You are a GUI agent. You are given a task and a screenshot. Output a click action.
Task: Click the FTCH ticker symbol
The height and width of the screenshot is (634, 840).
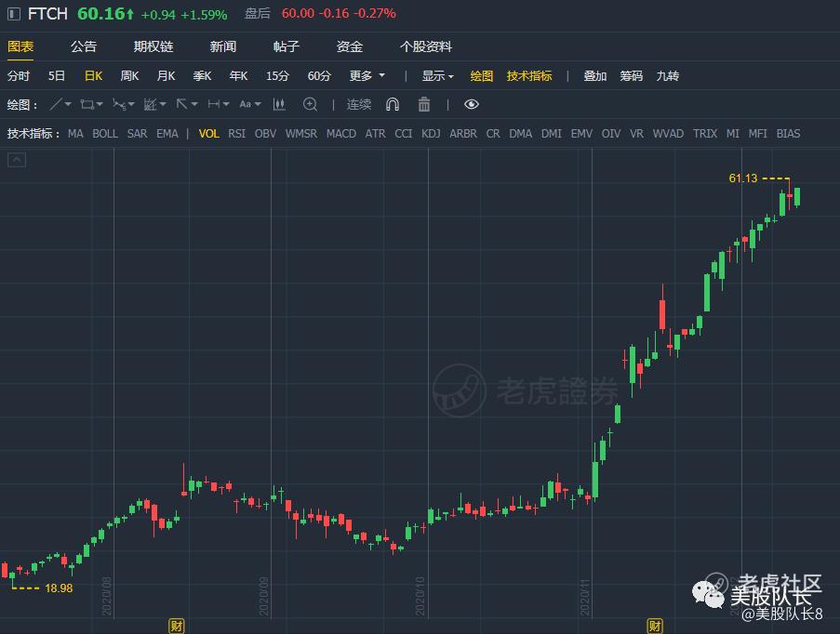pyautogui.click(x=47, y=14)
